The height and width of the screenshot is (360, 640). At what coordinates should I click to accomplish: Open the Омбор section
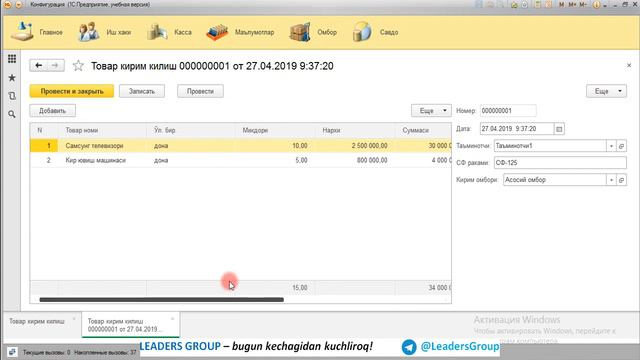313,32
